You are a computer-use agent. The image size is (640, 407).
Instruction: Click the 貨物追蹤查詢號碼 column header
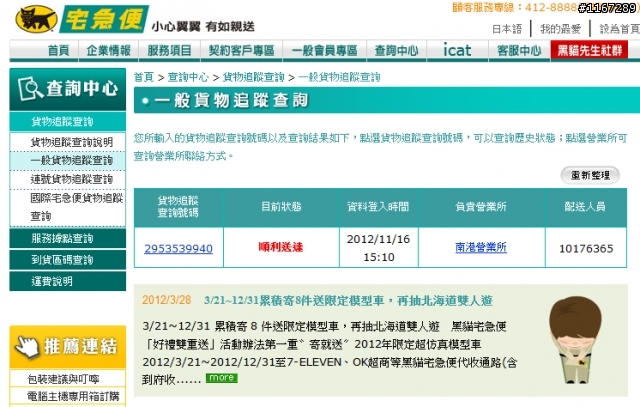[178, 207]
